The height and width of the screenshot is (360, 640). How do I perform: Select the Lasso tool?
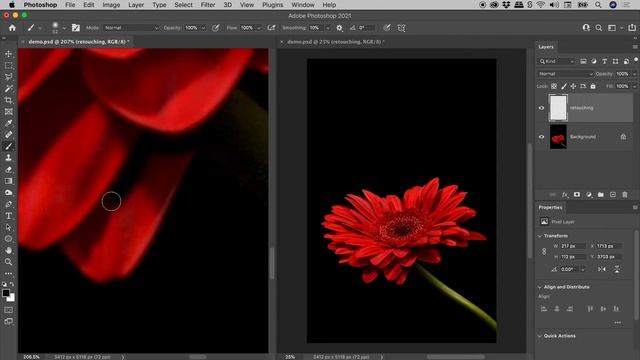(8, 77)
